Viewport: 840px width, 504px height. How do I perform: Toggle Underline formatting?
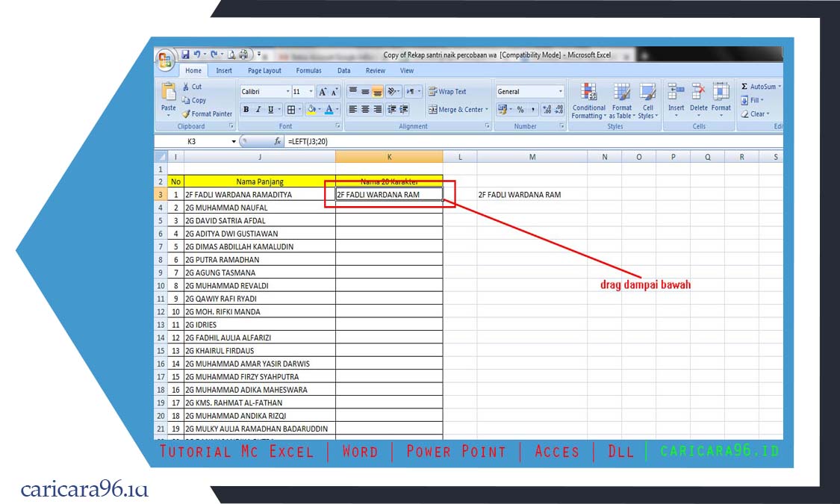[270, 110]
